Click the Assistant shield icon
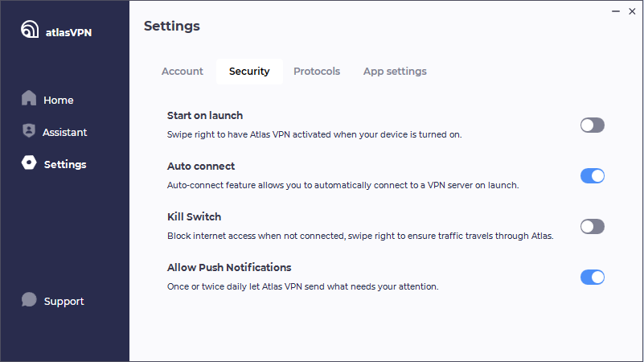This screenshot has width=644, height=362. click(x=29, y=130)
